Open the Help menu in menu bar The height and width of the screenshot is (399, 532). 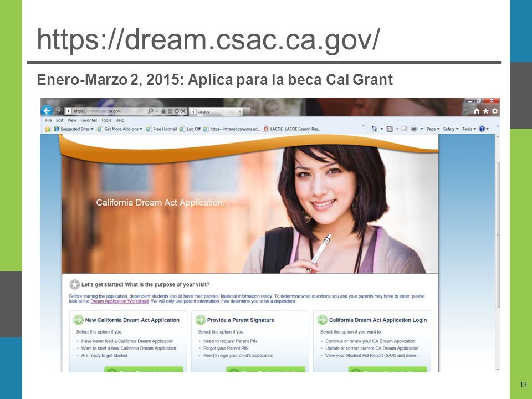[120, 120]
